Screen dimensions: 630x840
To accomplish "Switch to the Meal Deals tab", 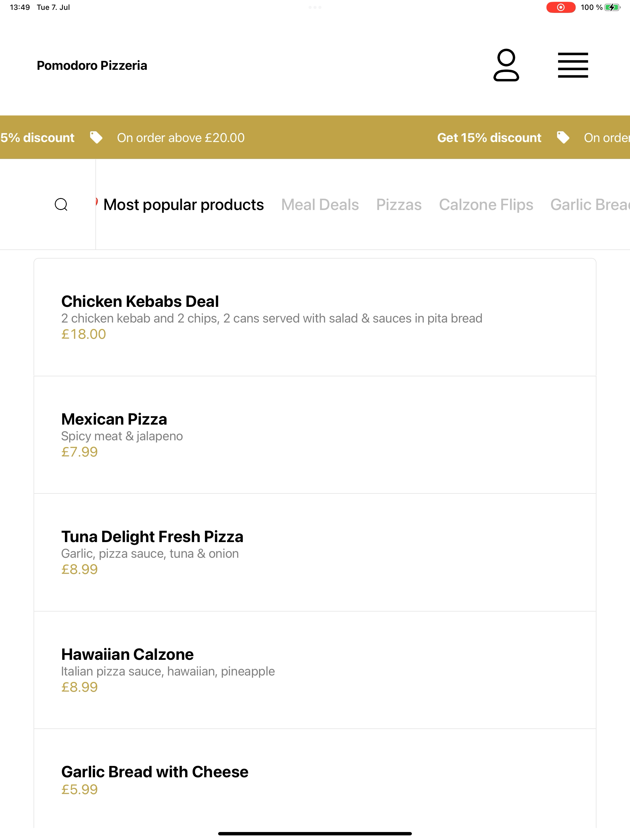I will 320,205.
